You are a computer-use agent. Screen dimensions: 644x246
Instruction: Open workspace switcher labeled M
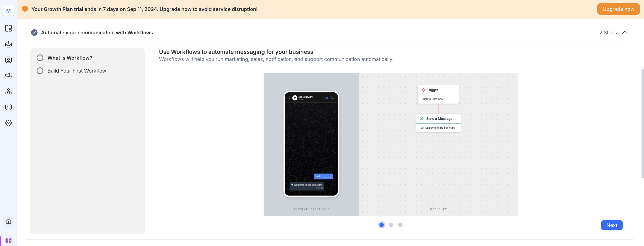pos(8,11)
